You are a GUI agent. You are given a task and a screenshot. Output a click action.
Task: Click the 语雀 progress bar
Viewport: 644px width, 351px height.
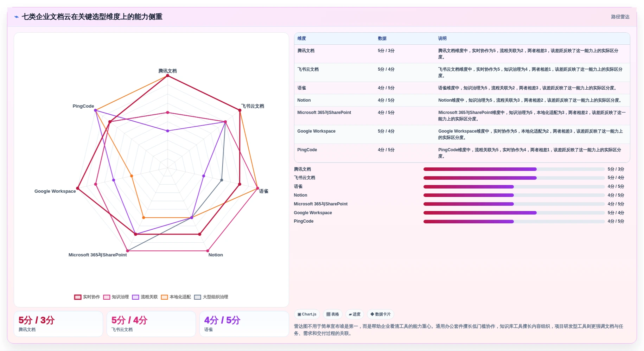tap(514, 187)
